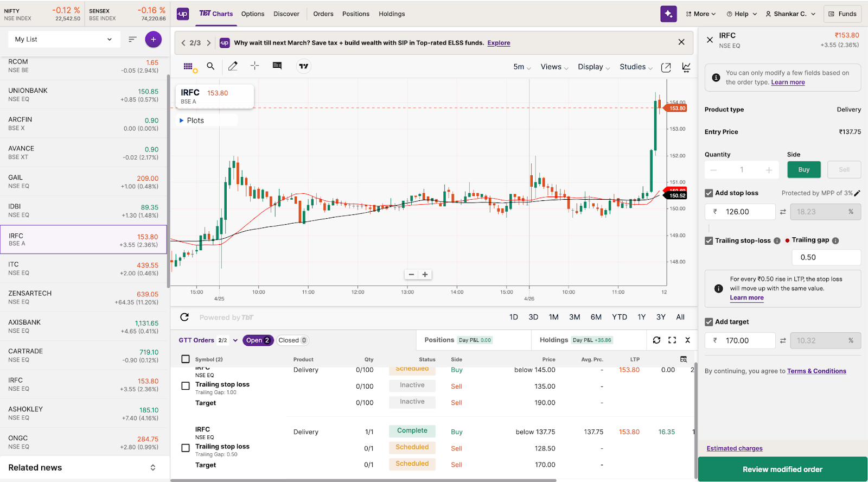Image resolution: width=868 pixels, height=482 pixels.
Task: Switch to the Options tab
Action: click(253, 14)
